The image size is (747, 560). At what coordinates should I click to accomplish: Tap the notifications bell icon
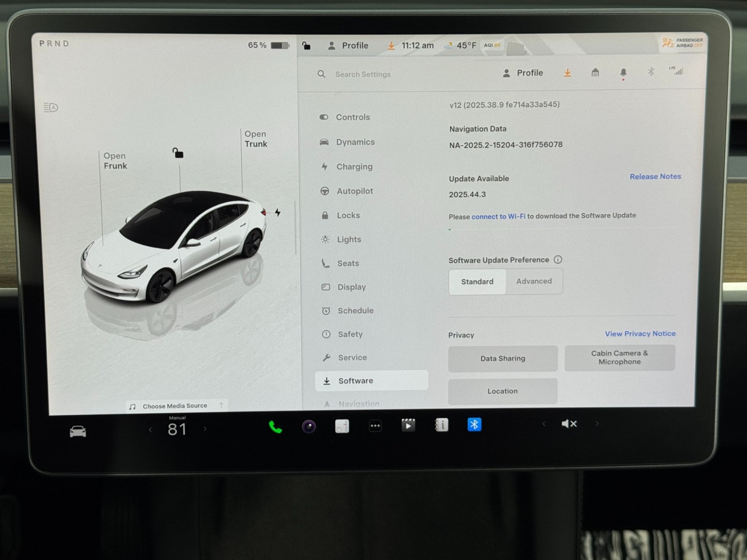[x=623, y=73]
